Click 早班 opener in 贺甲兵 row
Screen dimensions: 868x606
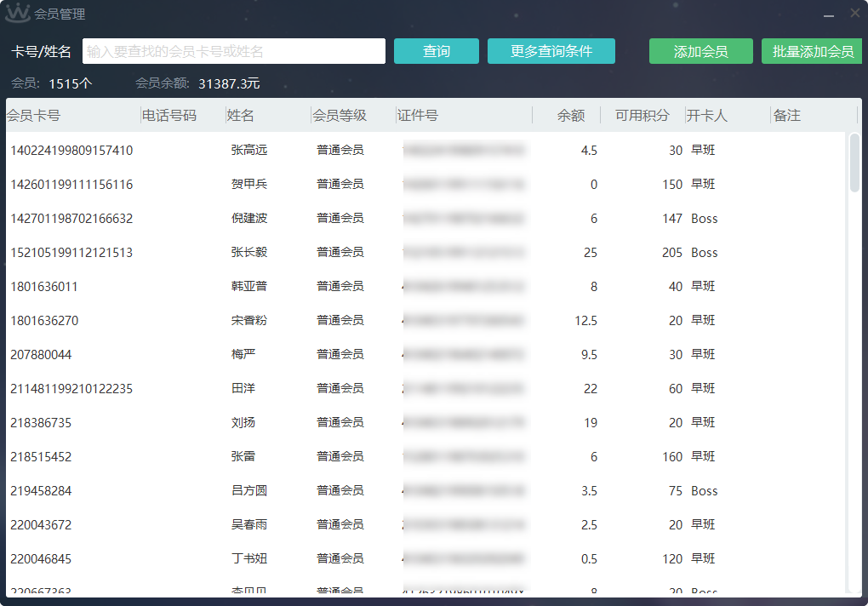click(703, 185)
